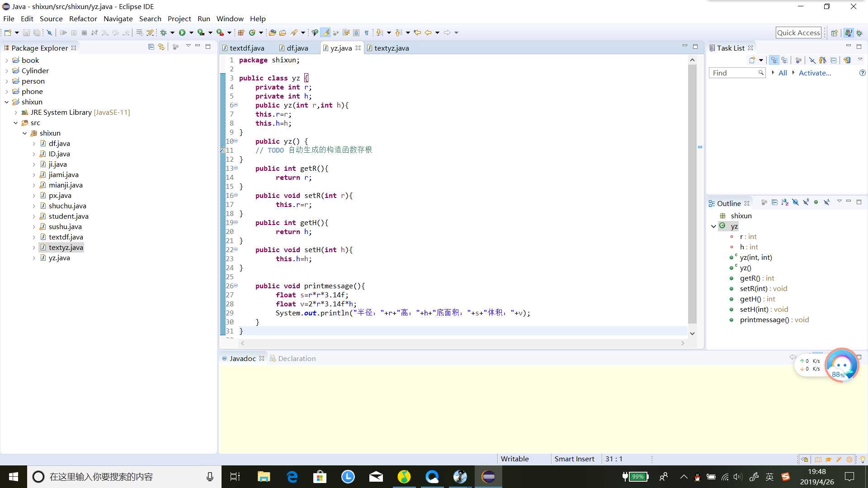This screenshot has height=488, width=868.
Task: Open the Refactor menu
Action: tap(83, 19)
